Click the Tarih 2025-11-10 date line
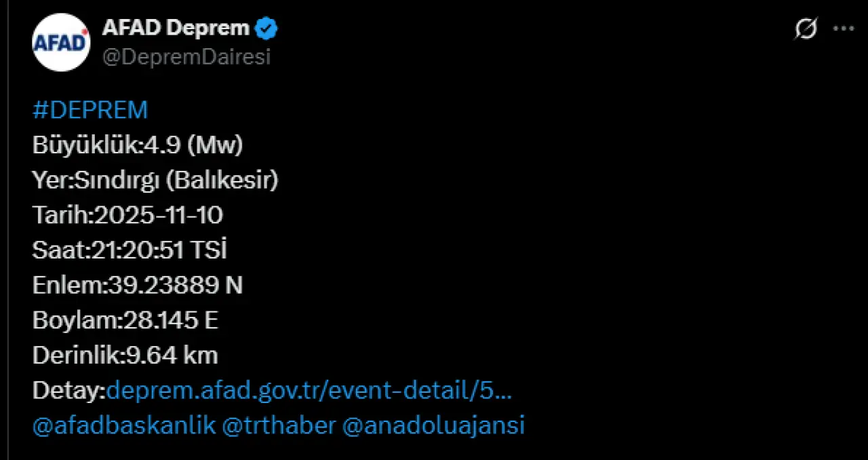The width and height of the screenshot is (868, 460). tap(127, 216)
